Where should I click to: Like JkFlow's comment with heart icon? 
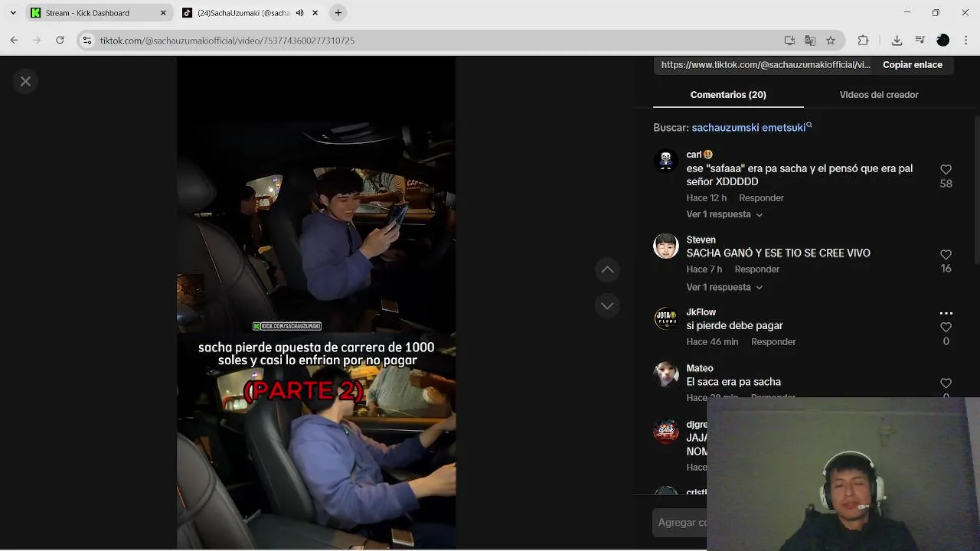click(946, 328)
